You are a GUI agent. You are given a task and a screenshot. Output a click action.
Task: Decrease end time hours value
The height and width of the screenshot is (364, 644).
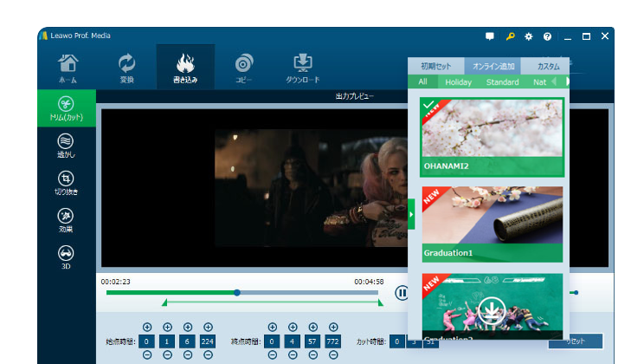coord(273,355)
